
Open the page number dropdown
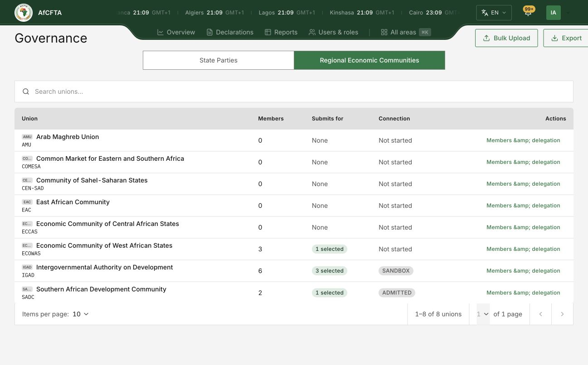[x=483, y=314]
